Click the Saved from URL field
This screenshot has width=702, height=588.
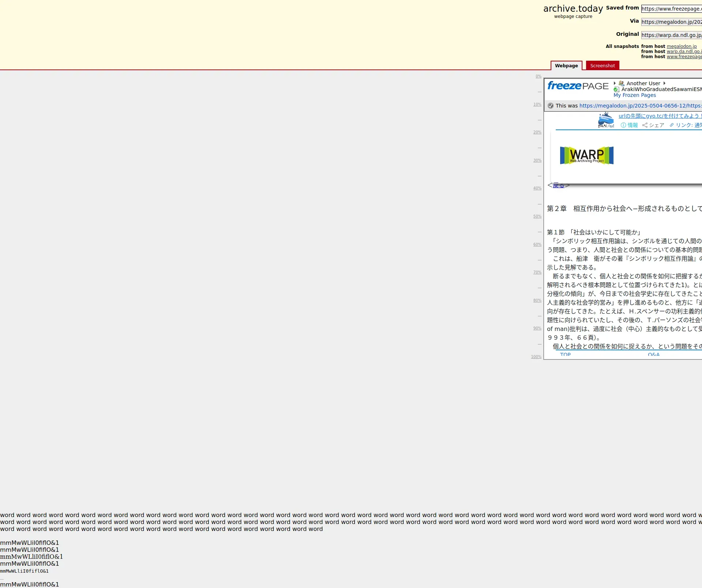tap(671, 9)
